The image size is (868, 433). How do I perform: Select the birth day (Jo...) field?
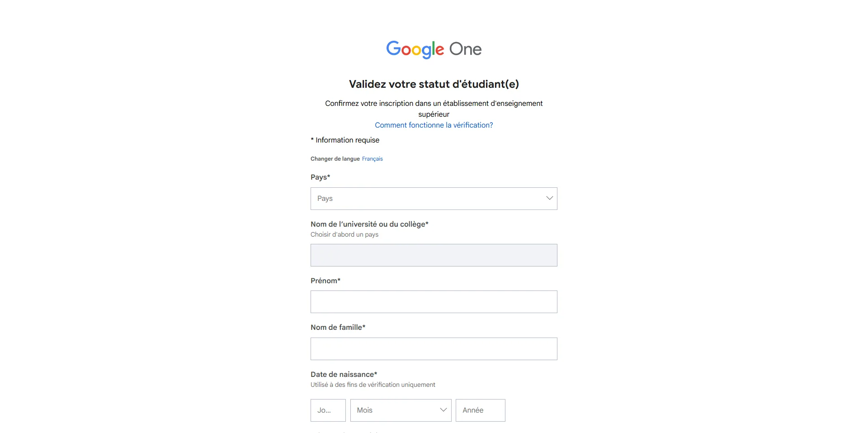[328, 410]
